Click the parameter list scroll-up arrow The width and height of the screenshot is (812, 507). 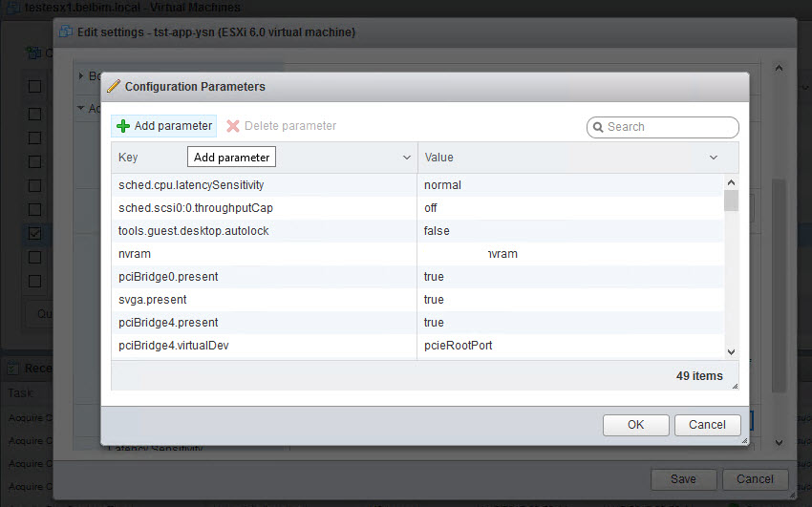point(731,181)
